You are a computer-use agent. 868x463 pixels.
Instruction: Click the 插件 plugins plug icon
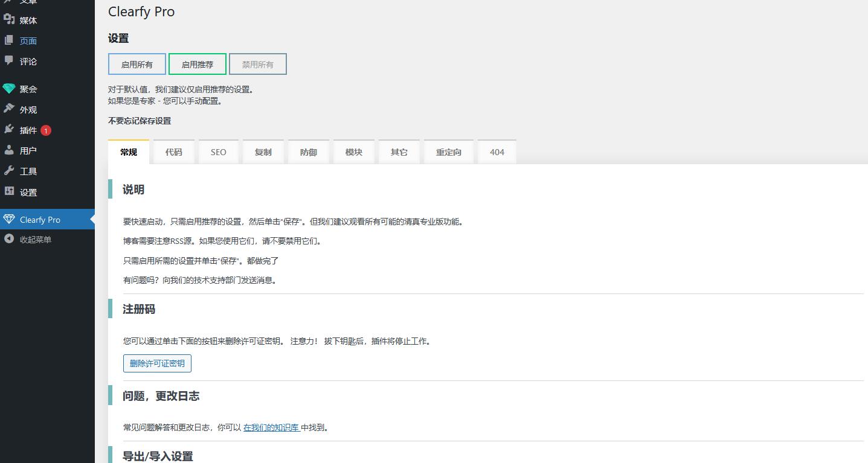(x=9, y=130)
